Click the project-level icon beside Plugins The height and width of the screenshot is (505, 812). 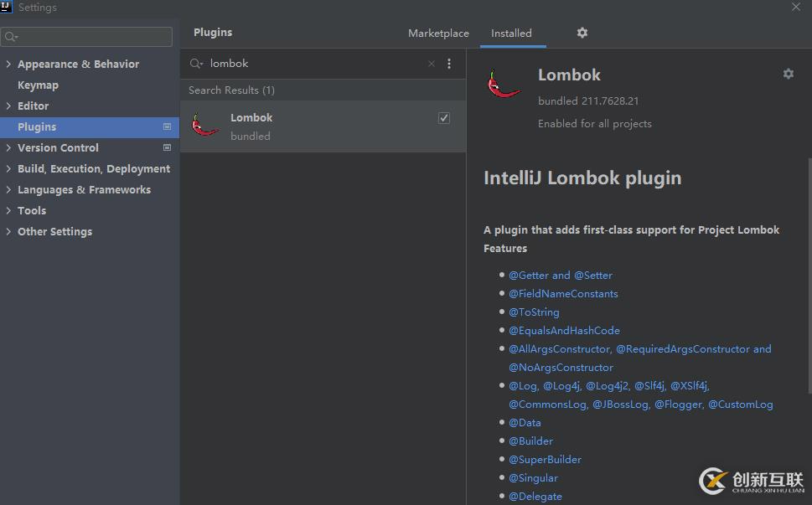(x=167, y=126)
